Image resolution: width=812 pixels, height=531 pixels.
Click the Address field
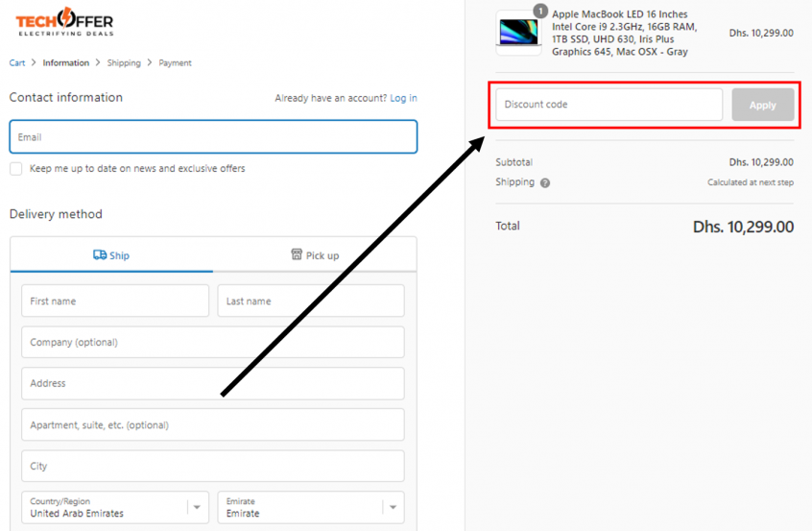point(213,383)
